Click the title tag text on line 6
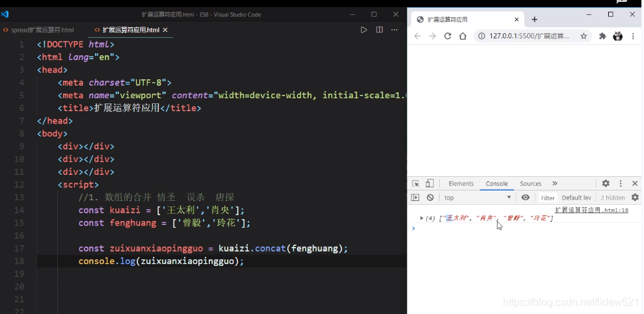Screen dimensions: 644x314 click(x=126, y=109)
